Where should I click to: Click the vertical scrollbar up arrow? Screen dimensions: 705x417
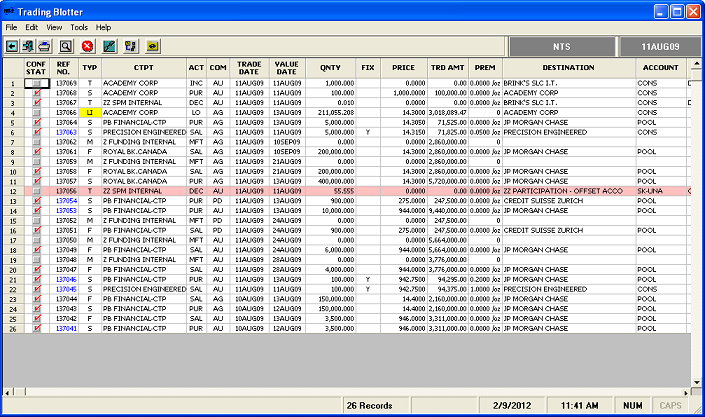(x=696, y=63)
